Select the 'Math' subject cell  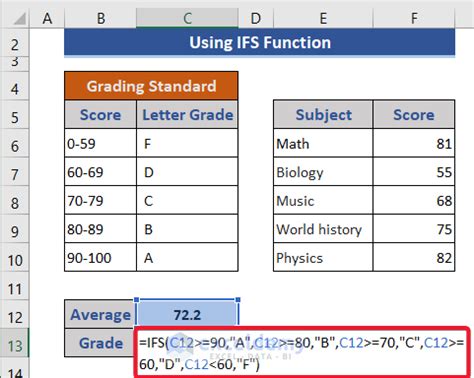pos(323,143)
